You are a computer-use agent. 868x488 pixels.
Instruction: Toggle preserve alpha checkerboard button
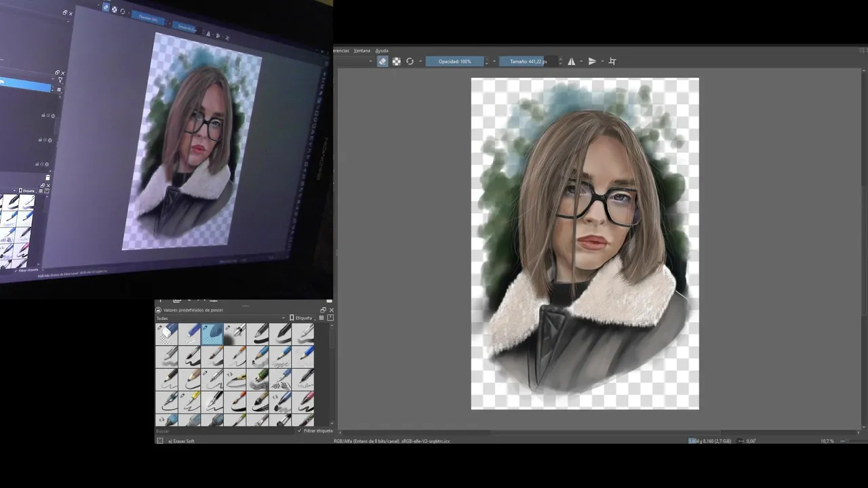tap(396, 61)
